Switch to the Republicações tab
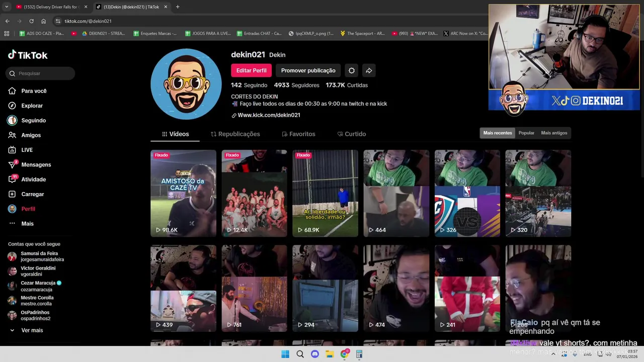Screen dimensions: 644x362 pyautogui.click(x=235, y=134)
